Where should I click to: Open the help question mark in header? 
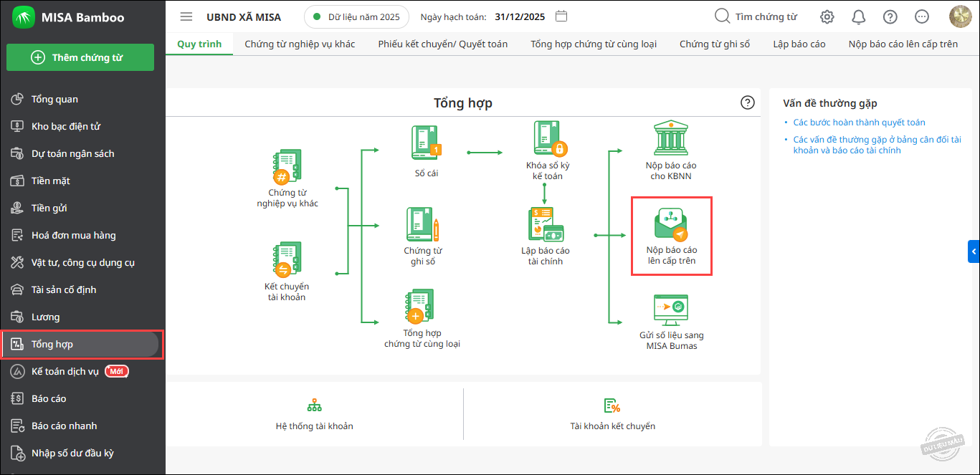[890, 16]
